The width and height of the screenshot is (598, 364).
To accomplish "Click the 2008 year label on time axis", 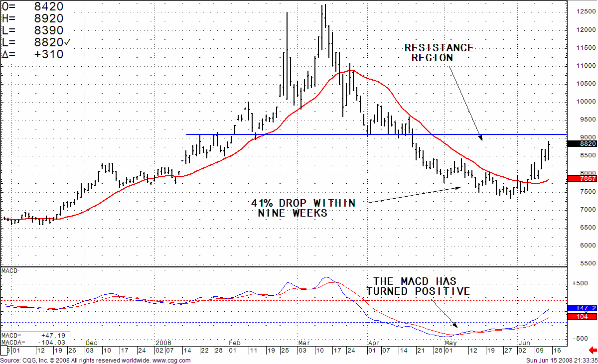I will (163, 343).
